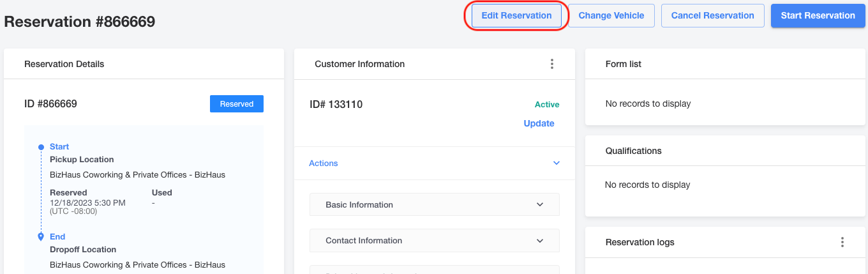Click the End location pin icon
The height and width of the screenshot is (274, 868).
click(x=41, y=237)
